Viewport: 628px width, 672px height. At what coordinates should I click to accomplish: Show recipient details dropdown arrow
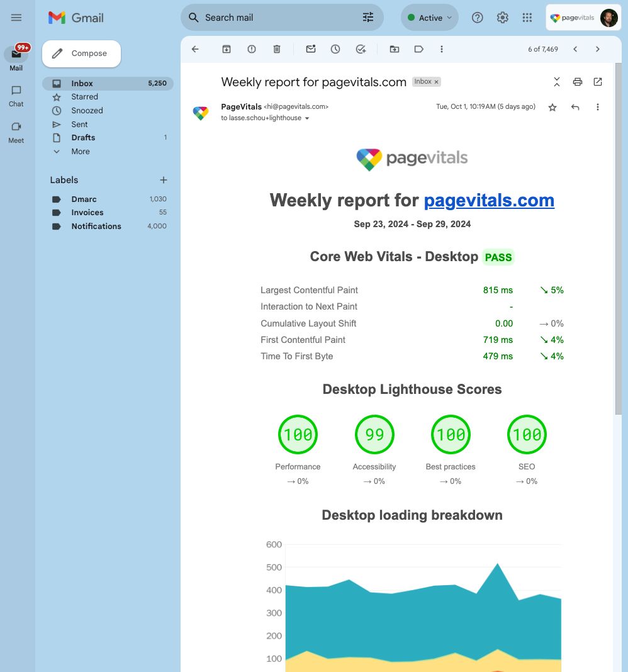tap(307, 118)
